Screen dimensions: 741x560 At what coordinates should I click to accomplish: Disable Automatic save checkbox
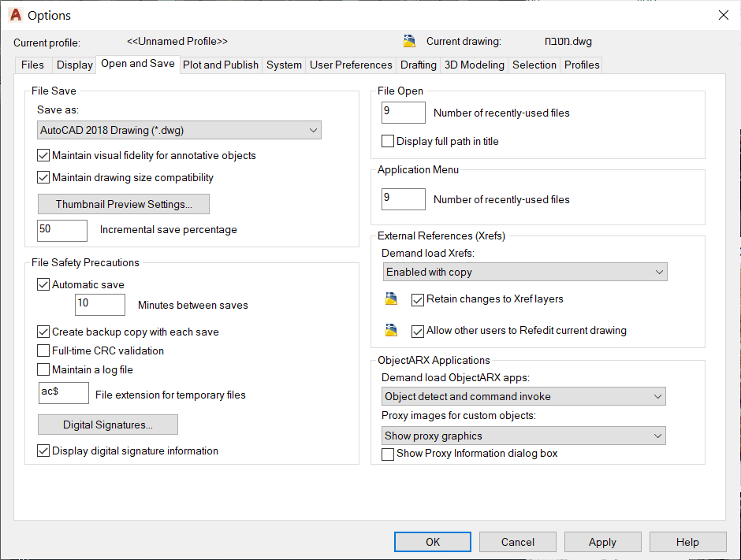point(43,285)
